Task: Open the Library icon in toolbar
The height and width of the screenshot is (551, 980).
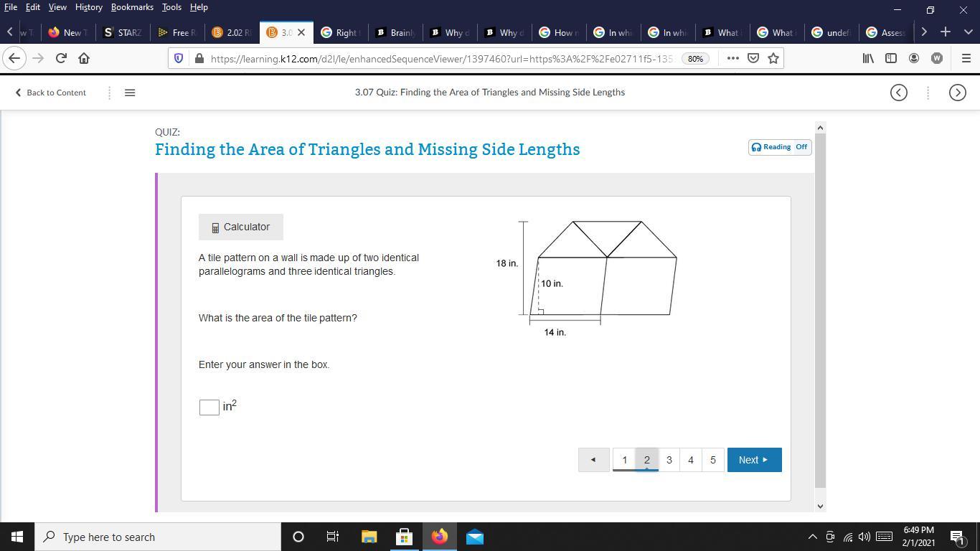Action: [x=868, y=58]
